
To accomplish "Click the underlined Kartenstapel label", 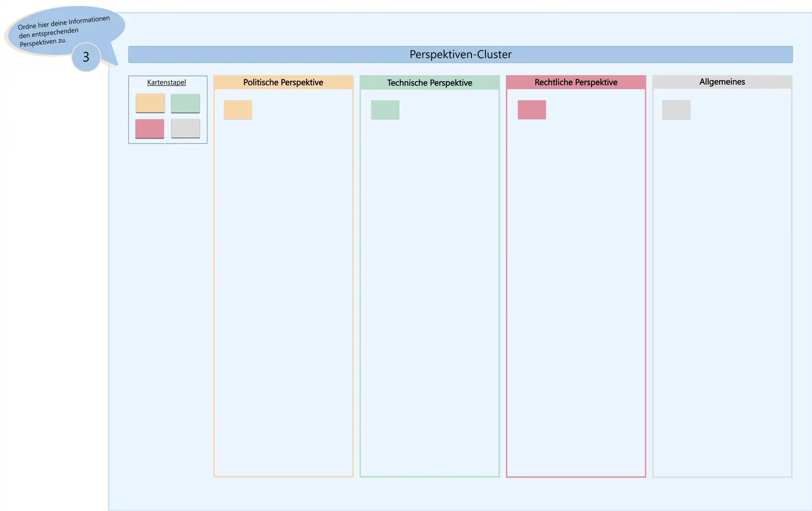I will tap(166, 82).
